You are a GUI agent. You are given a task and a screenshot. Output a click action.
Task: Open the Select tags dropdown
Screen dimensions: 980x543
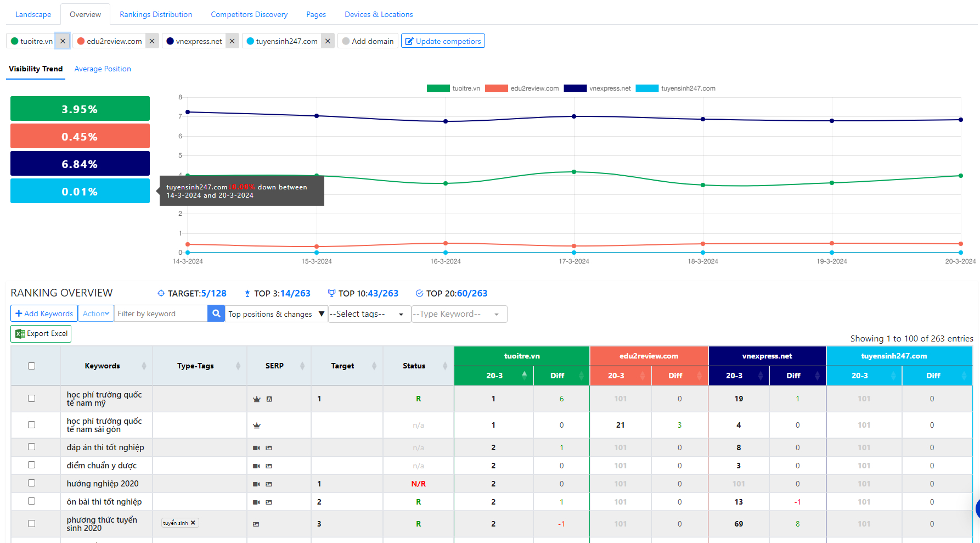[x=369, y=314]
